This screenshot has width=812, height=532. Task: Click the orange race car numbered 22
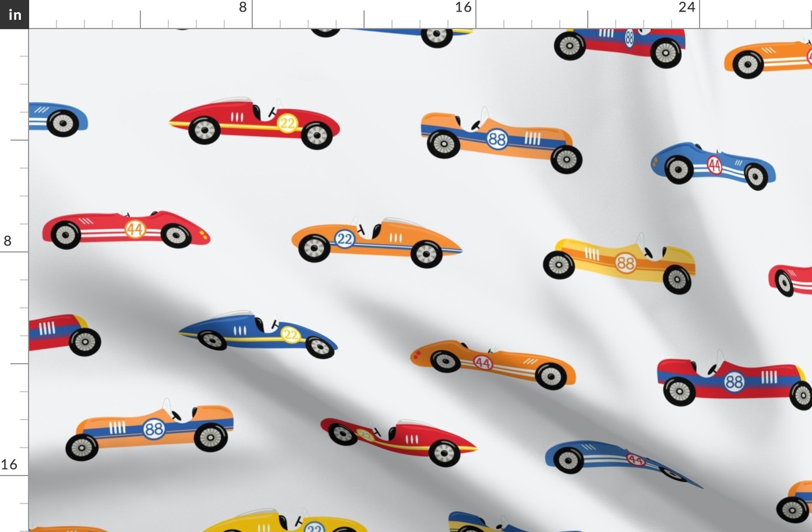point(376,242)
